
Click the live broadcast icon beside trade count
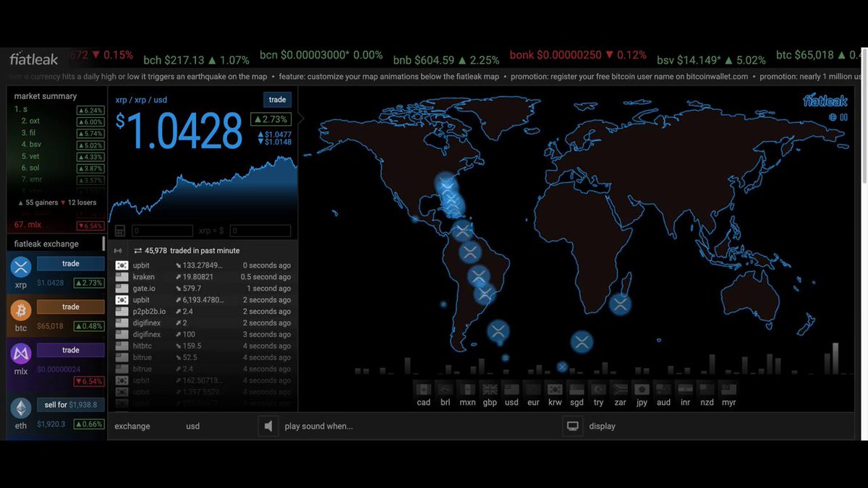coord(119,251)
